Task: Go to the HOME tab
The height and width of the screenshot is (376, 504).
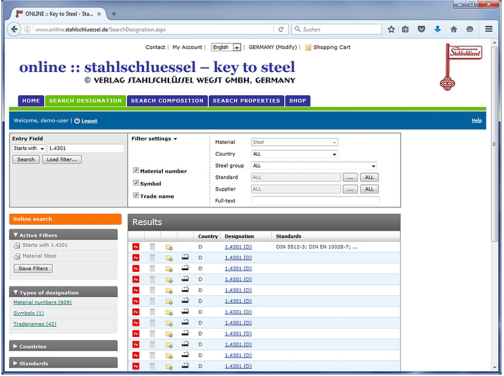Action: (x=31, y=101)
